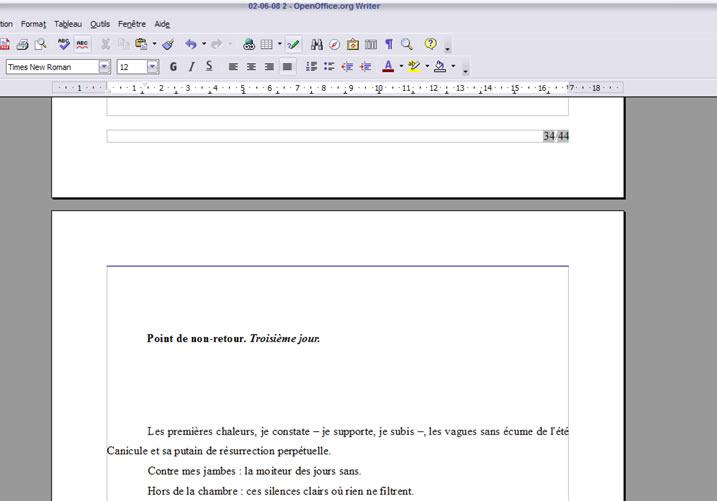Viewport: 717px width, 501px height.
Task: Apply the paragraph background color bucket
Action: (x=440, y=67)
